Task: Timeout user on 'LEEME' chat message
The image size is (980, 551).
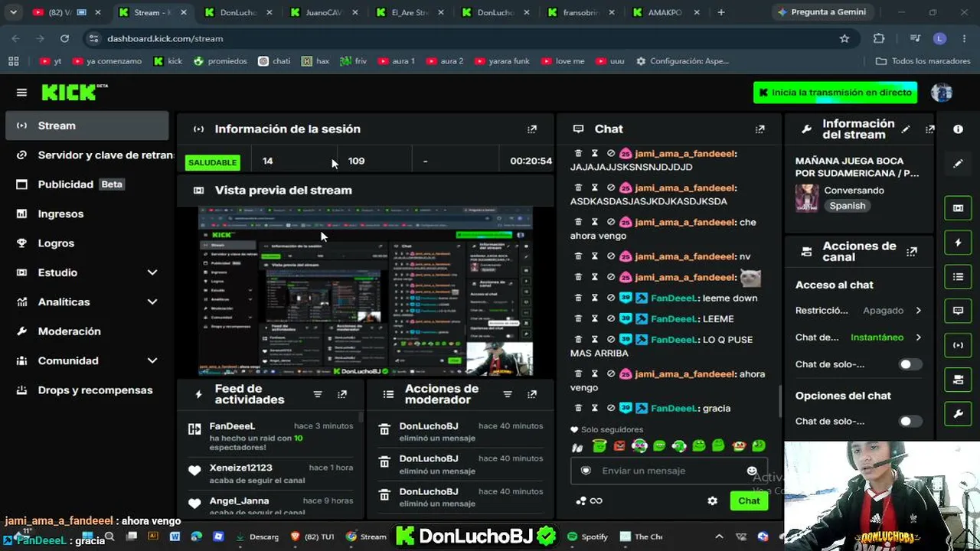Action: click(x=594, y=319)
